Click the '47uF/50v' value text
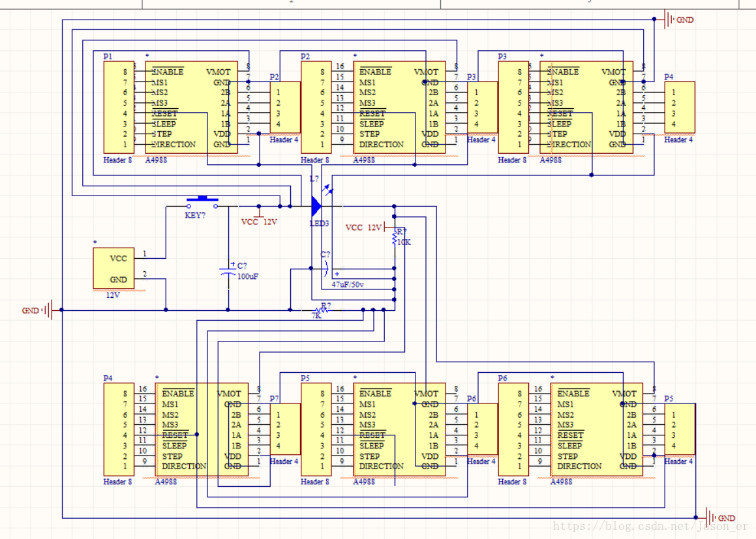 (x=348, y=285)
